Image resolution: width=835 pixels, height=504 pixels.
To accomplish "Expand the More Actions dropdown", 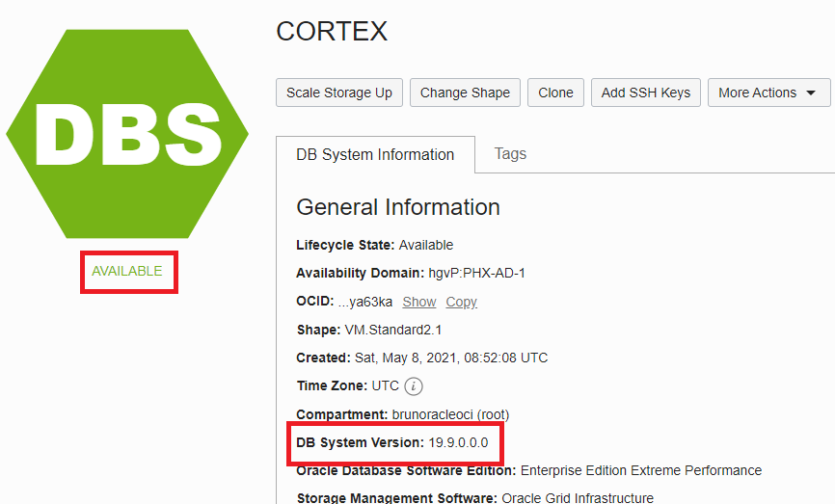I will pyautogui.click(x=768, y=93).
